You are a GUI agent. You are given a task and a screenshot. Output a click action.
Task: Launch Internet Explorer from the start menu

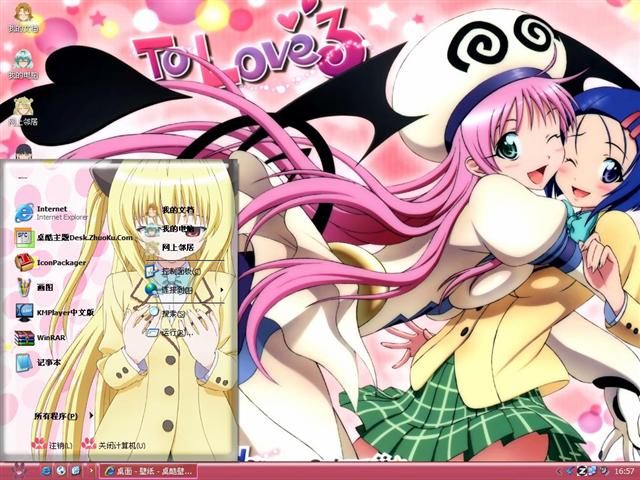tap(51, 213)
